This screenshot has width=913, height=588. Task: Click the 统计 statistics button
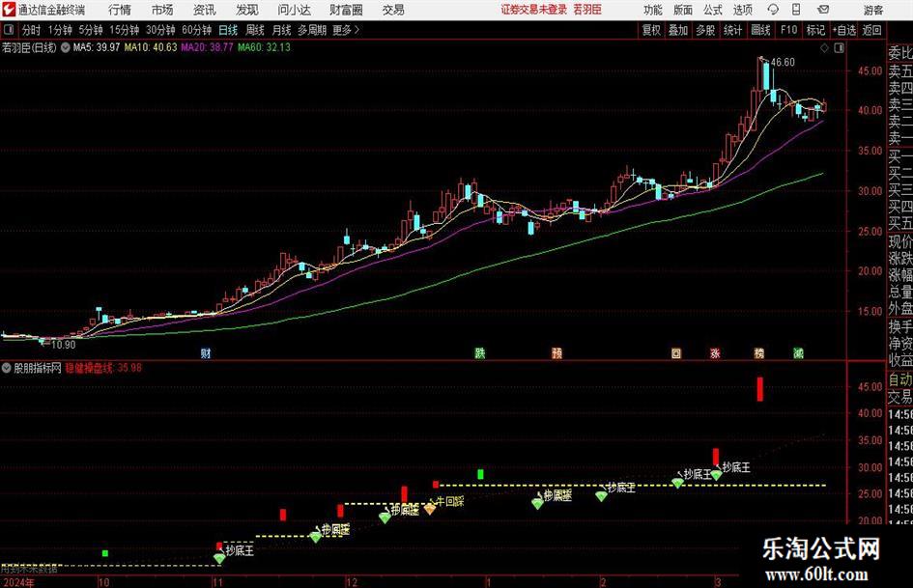point(732,30)
